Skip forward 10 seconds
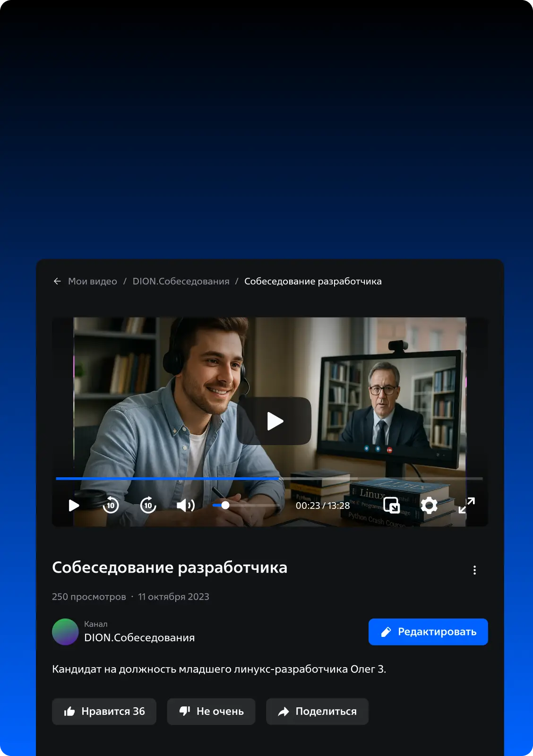Image resolution: width=533 pixels, height=756 pixels. click(x=148, y=505)
